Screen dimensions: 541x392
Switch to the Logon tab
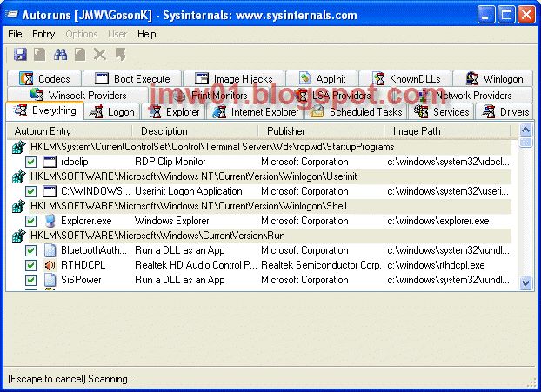tap(112, 112)
